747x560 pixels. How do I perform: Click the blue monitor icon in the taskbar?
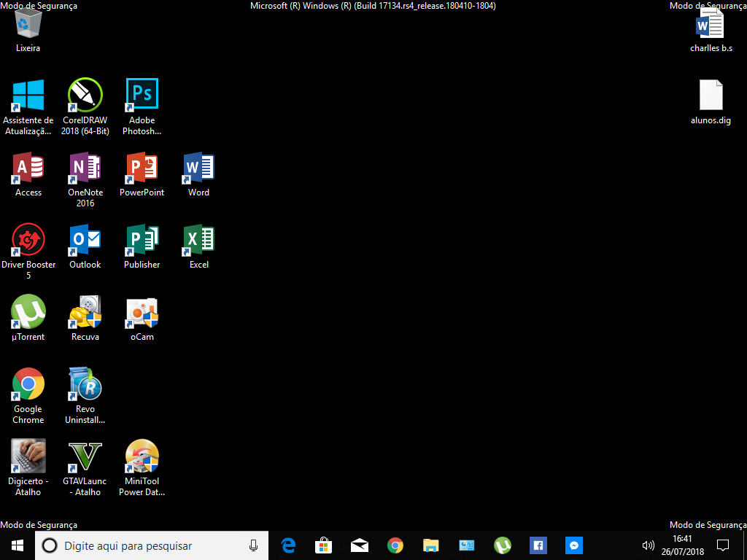(x=466, y=545)
